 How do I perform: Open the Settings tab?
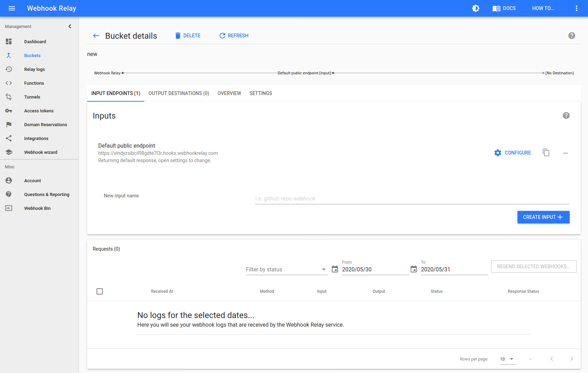[260, 93]
